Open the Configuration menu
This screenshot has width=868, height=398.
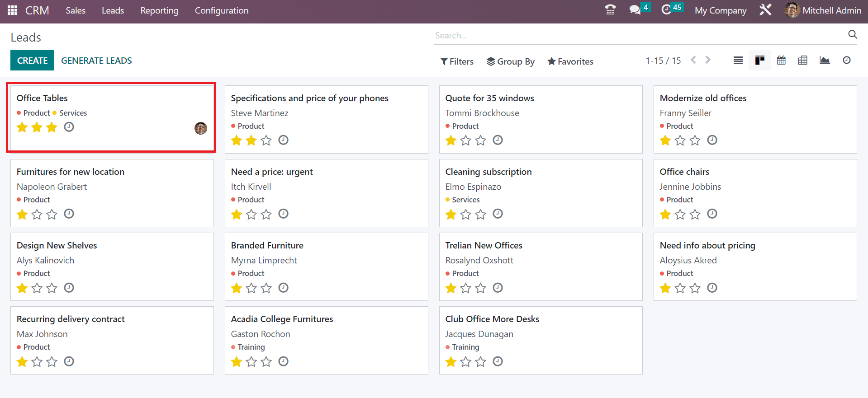(x=222, y=10)
